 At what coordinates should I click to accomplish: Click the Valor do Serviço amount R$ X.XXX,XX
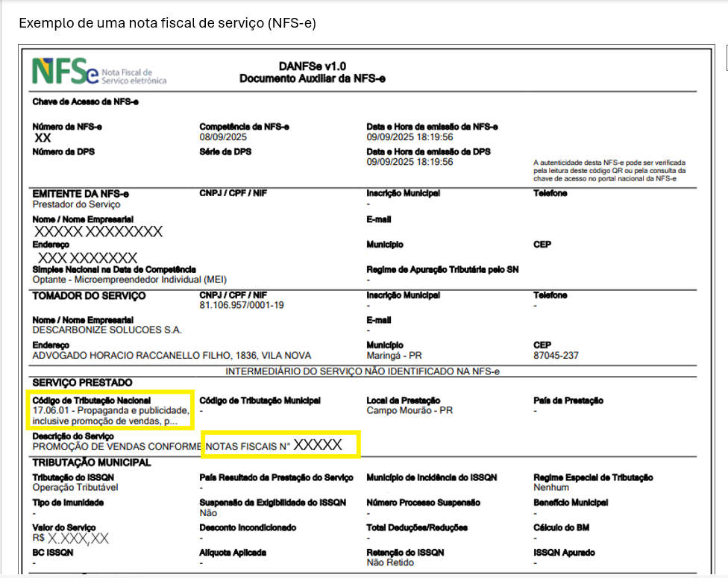coord(71,538)
